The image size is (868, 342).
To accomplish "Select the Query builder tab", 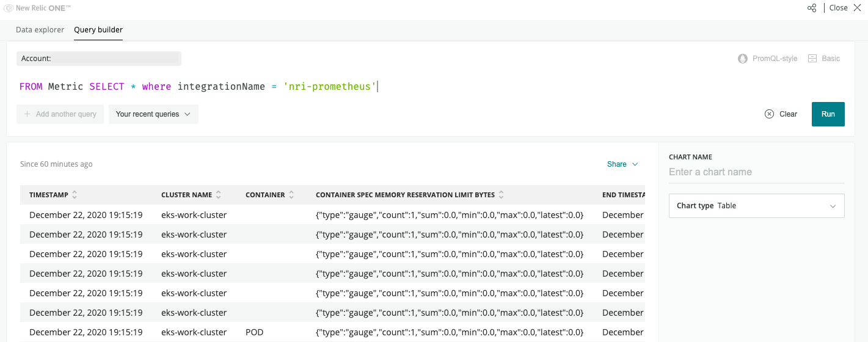I will pyautogui.click(x=98, y=29).
